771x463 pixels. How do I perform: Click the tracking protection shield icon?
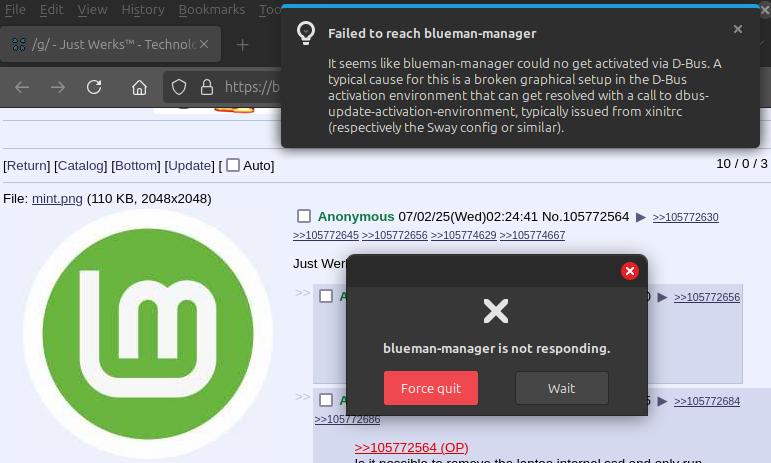[x=178, y=87]
